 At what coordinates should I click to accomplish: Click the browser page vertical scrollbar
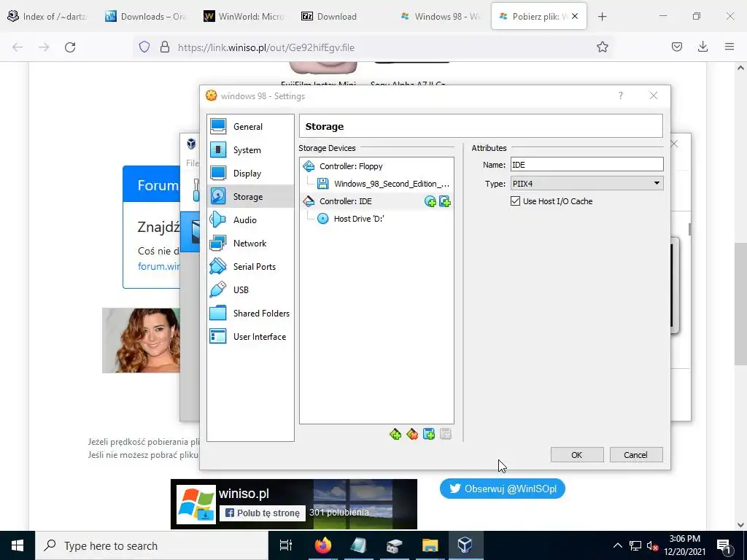(740, 303)
